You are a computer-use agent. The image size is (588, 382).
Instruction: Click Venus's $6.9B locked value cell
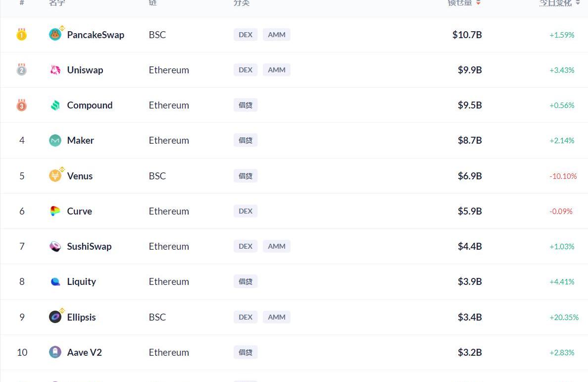coord(470,176)
